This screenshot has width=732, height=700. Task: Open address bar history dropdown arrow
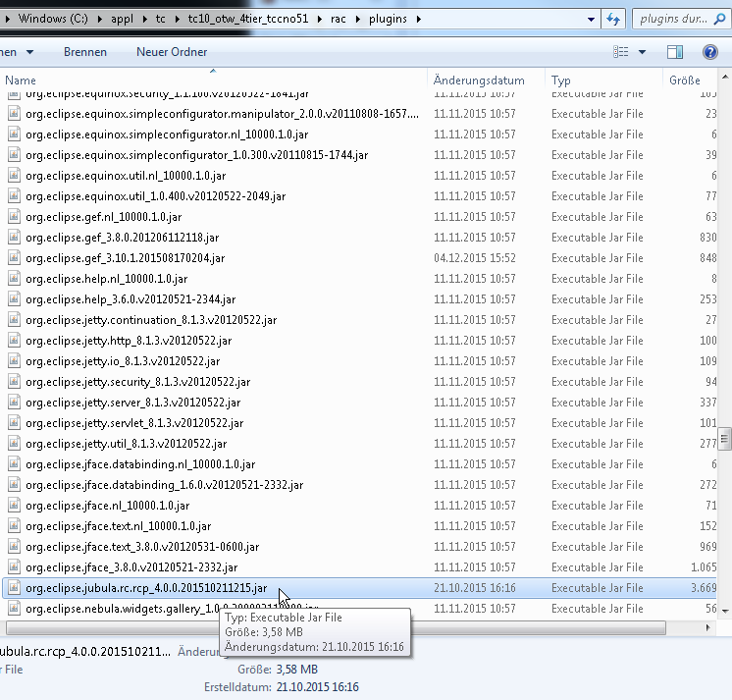point(591,20)
